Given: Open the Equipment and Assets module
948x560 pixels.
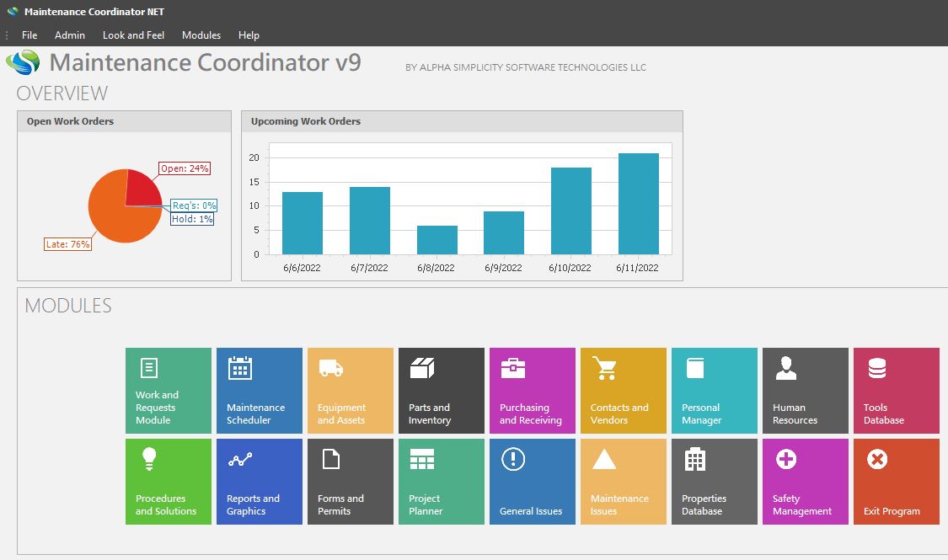Looking at the screenshot, I should click(x=350, y=390).
